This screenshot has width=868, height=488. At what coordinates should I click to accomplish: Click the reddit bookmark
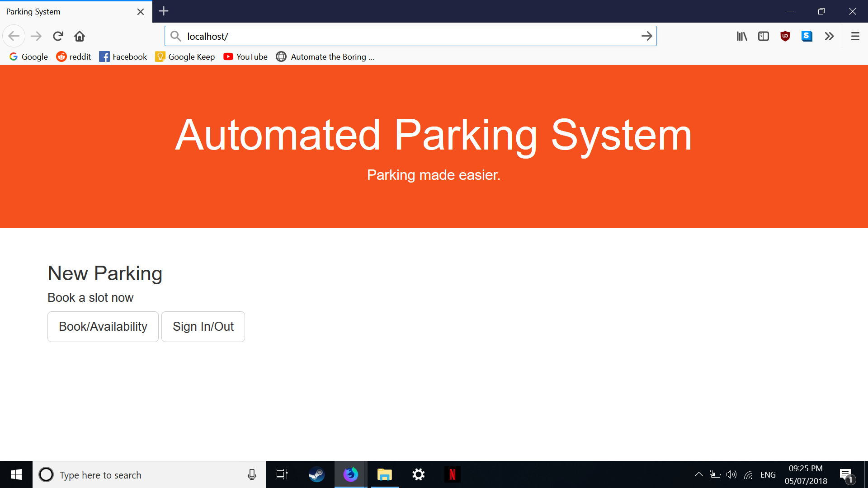[72, 56]
